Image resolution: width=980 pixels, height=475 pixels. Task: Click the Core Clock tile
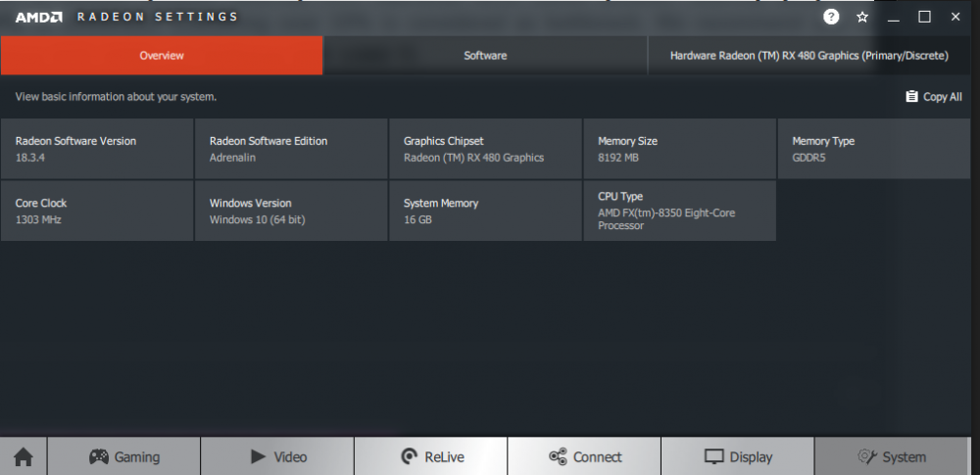[97, 211]
